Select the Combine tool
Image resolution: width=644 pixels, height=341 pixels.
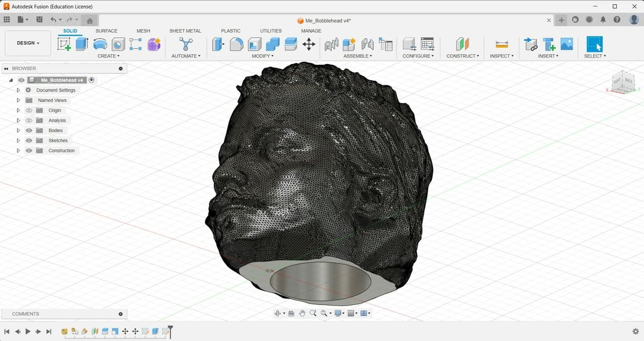pyautogui.click(x=273, y=45)
